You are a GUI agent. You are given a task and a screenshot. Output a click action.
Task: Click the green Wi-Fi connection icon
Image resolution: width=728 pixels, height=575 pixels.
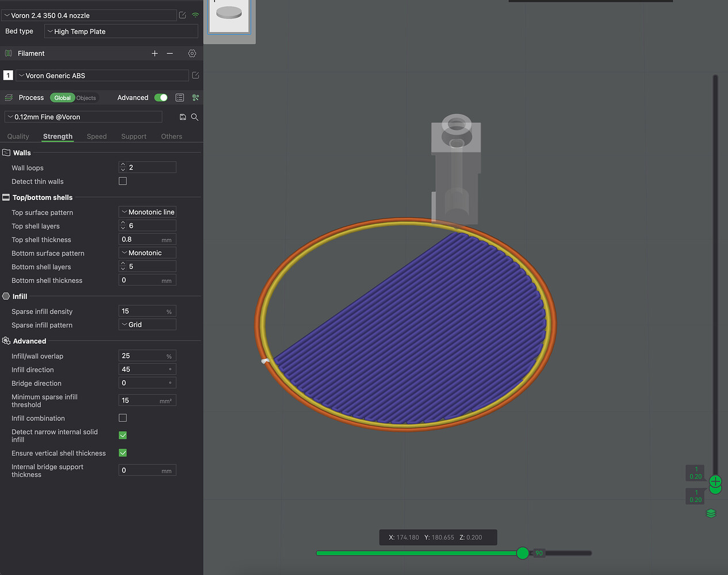click(196, 15)
